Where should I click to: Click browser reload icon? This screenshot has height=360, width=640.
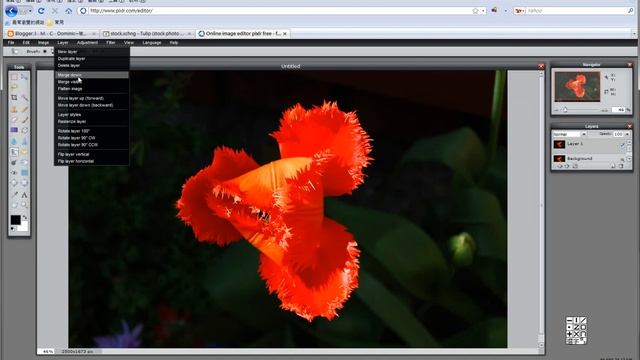(x=41, y=11)
